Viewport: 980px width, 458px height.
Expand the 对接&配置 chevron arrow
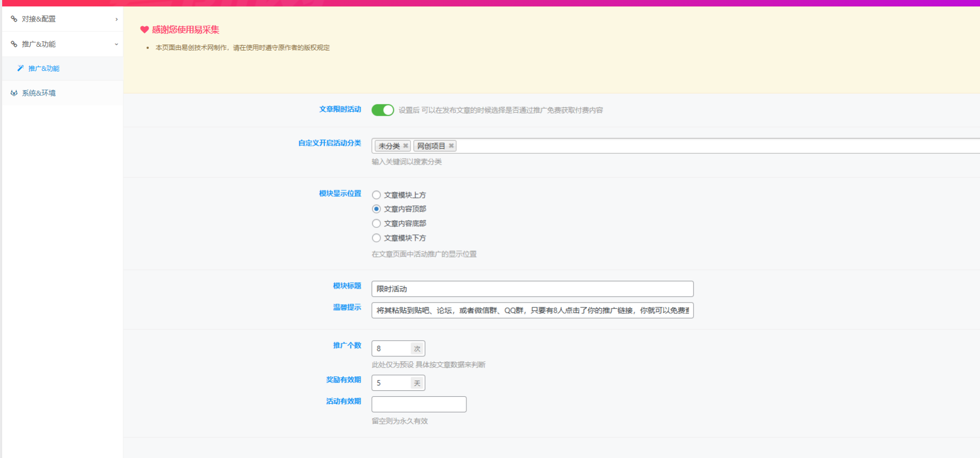[x=117, y=19]
